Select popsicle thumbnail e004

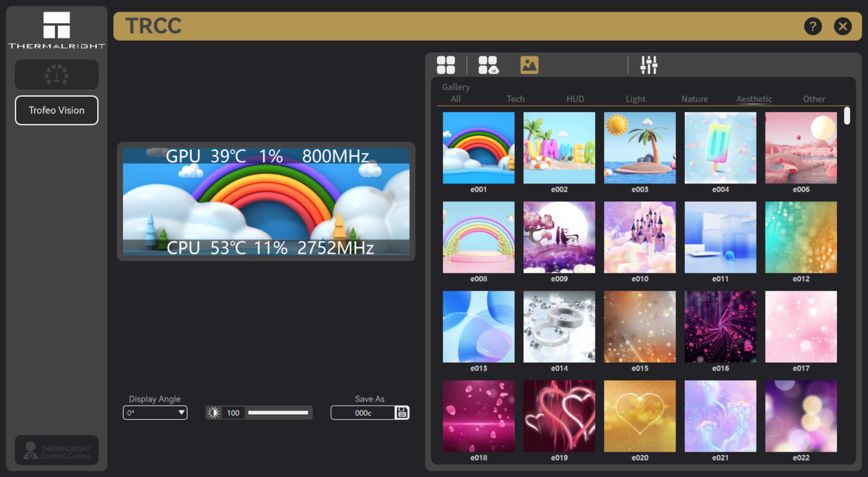coord(720,147)
